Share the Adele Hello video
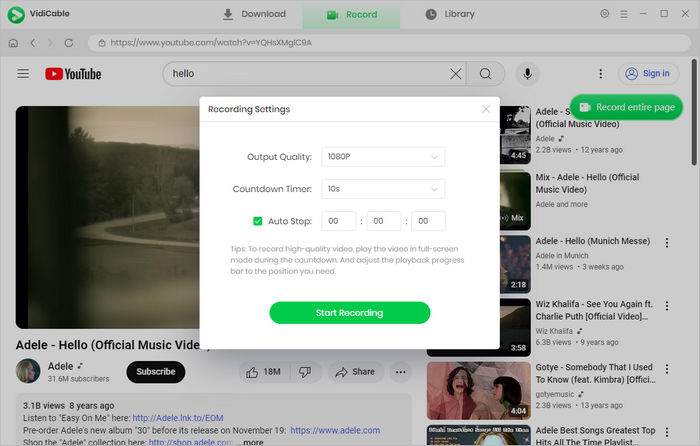 click(x=355, y=372)
